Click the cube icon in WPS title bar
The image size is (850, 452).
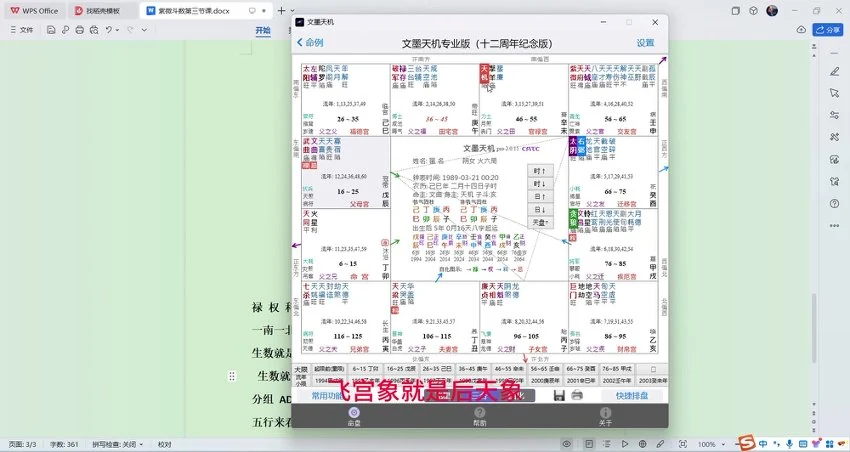(x=754, y=10)
